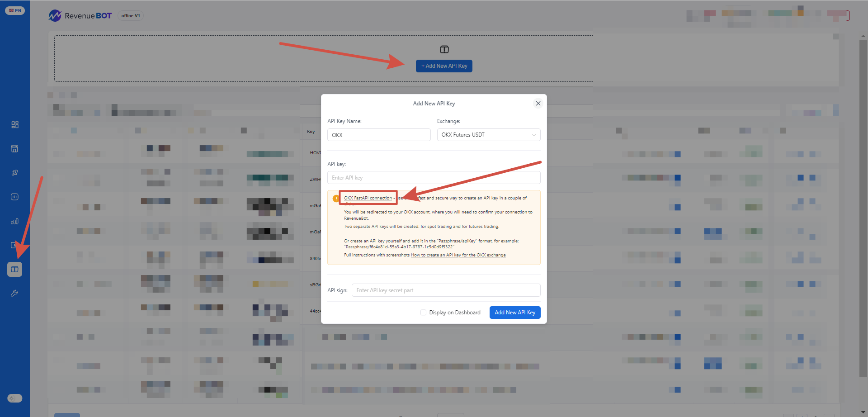Open How to create an API key for OKX link
This screenshot has width=868, height=417.
(458, 255)
